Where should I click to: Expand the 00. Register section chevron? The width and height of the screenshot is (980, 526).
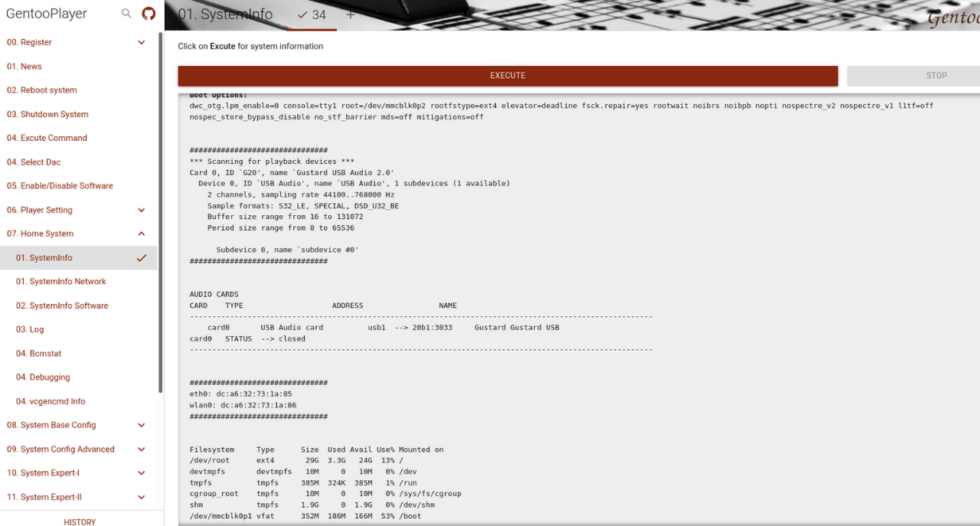[x=142, y=43]
